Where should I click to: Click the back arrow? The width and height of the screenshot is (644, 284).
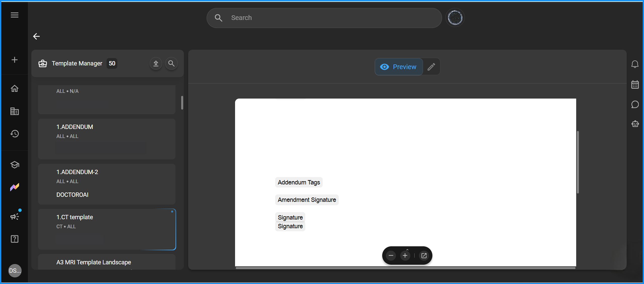36,36
